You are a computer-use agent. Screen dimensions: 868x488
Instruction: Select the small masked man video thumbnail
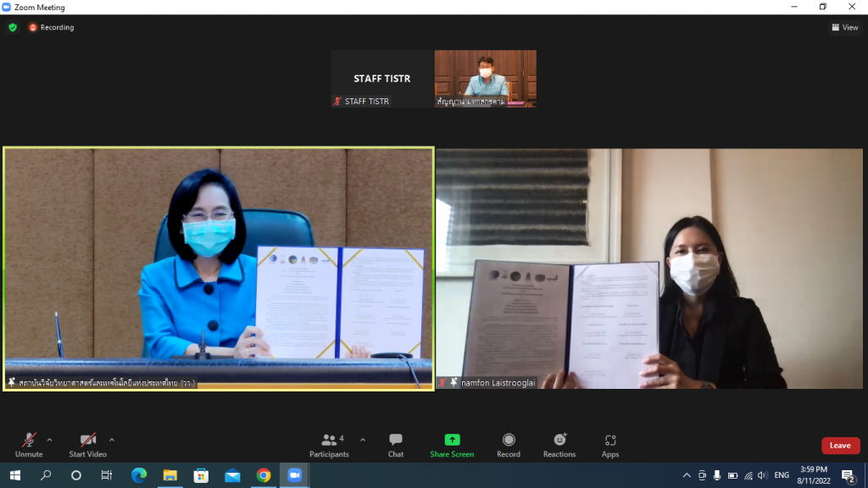click(486, 79)
